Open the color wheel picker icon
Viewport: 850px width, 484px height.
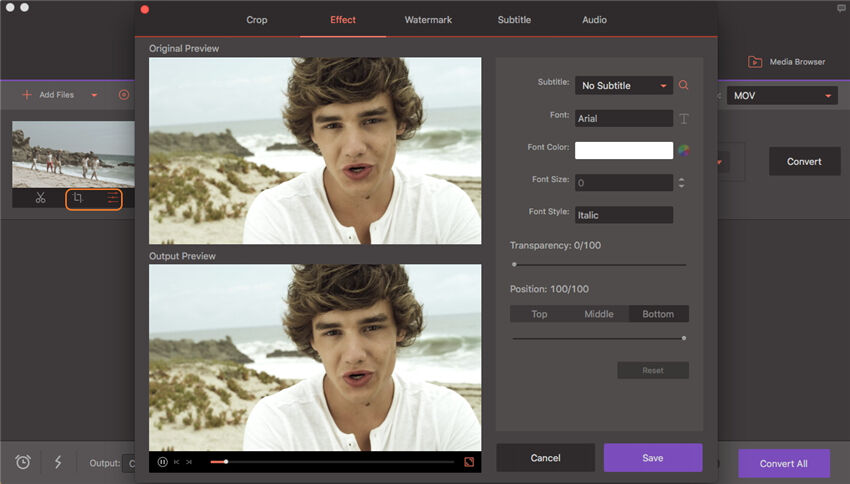[684, 151]
